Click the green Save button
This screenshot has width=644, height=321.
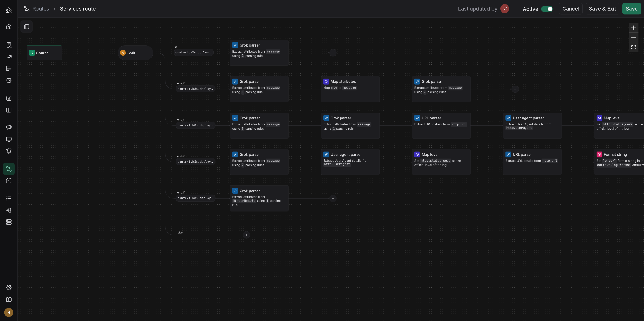coord(631,9)
